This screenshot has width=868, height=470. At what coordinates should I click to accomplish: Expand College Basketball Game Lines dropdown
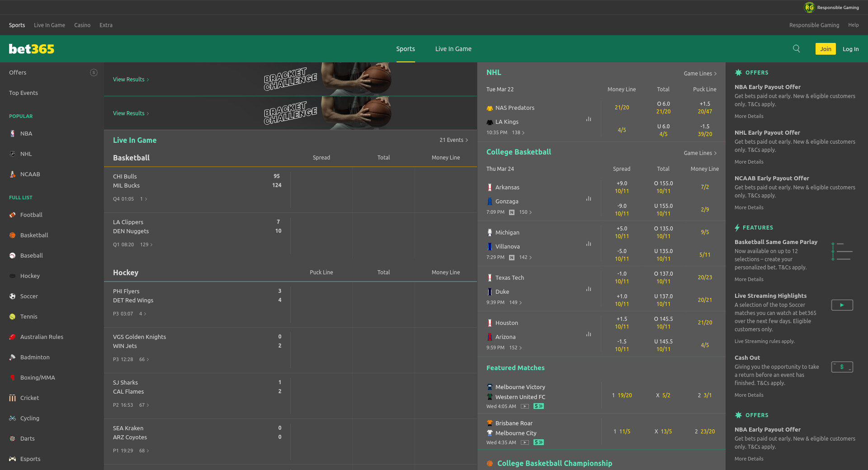[700, 153]
